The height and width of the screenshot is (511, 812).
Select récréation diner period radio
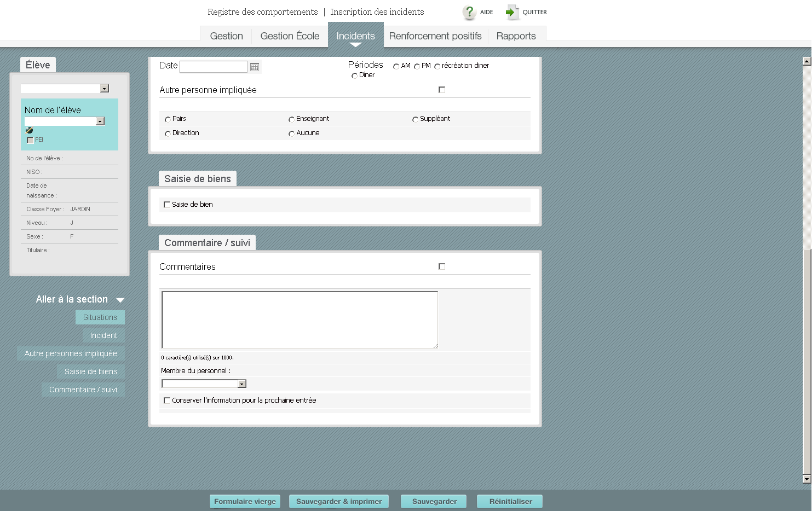(x=437, y=66)
